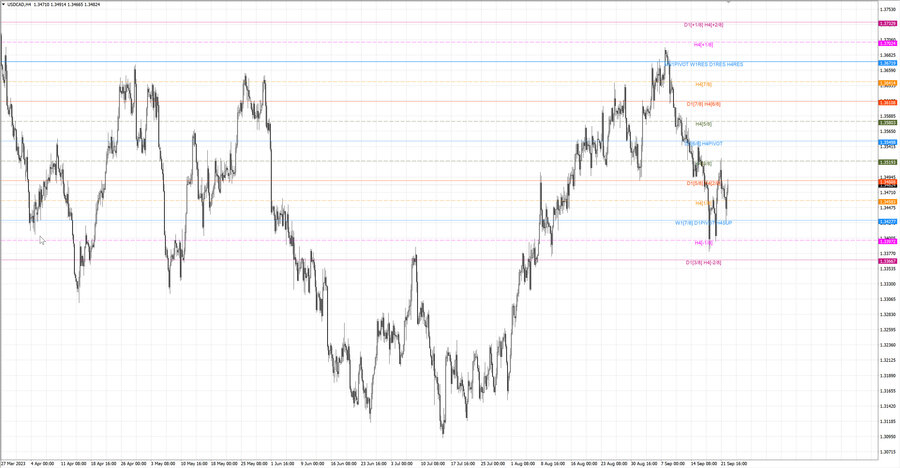Click the blue 1.35498 price tag
The width and height of the screenshot is (900, 468).
point(887,142)
